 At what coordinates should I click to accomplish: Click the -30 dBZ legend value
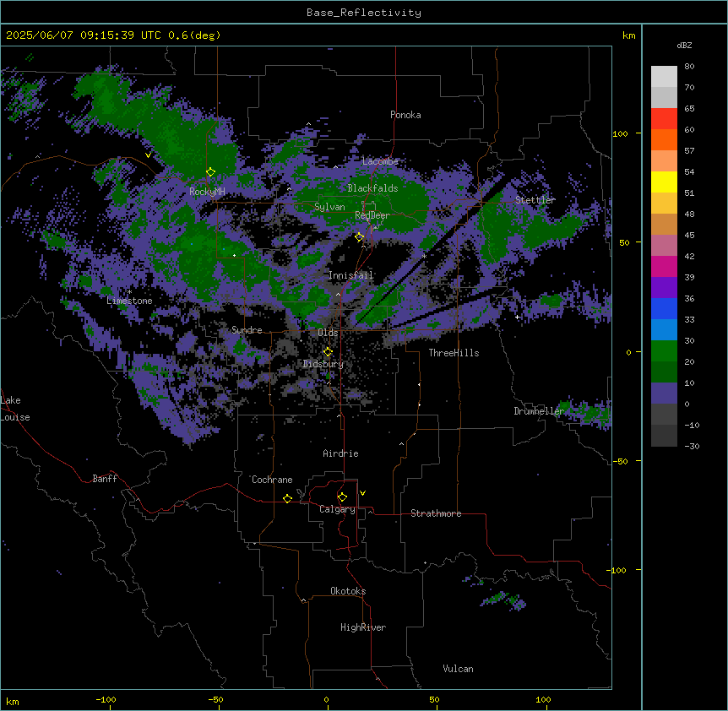(692, 447)
